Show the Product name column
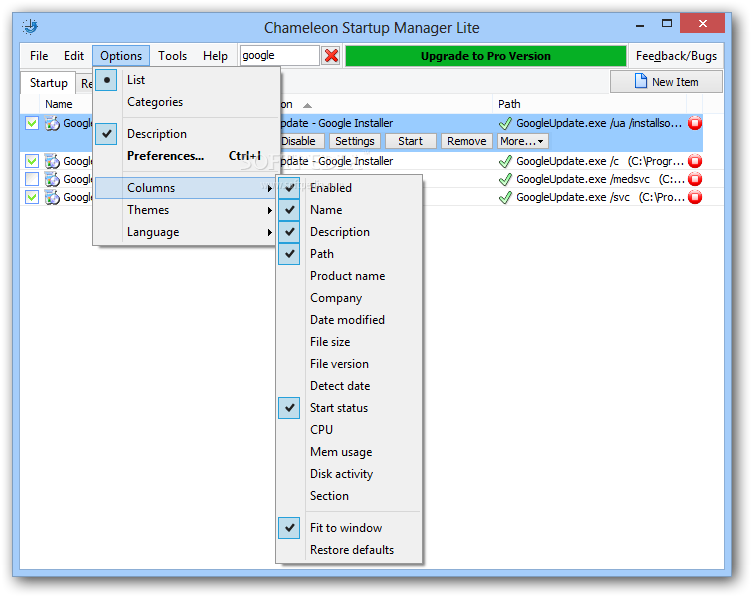The width and height of the screenshot is (752, 597). point(349,276)
